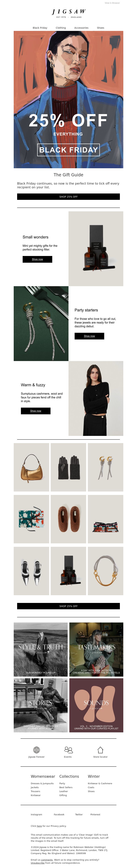Open the Events people icon
This screenshot has width=137, height=868.
[x=68, y=749]
